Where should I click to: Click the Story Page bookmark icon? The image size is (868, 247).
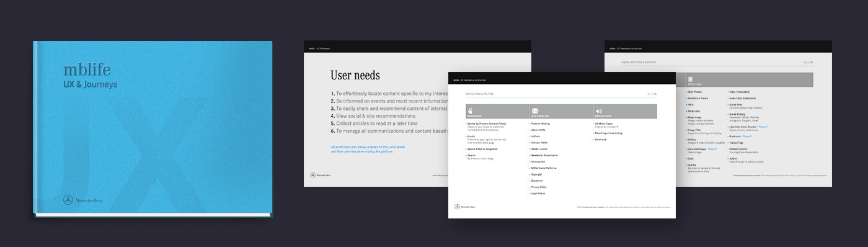point(689,79)
